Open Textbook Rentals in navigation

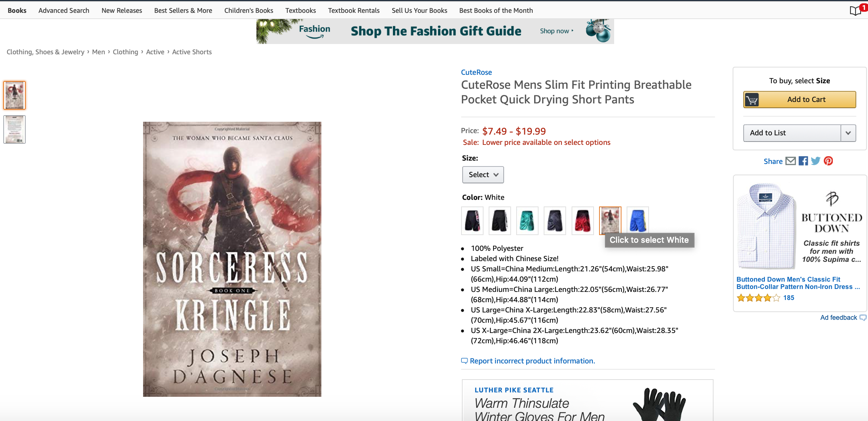354,10
